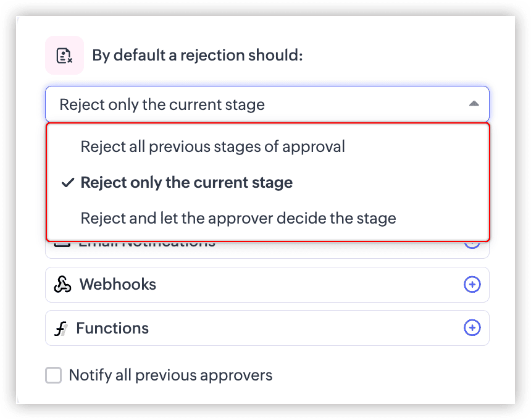The image size is (531, 420).
Task: Add a new Webhook with plus icon
Action: pos(472,284)
